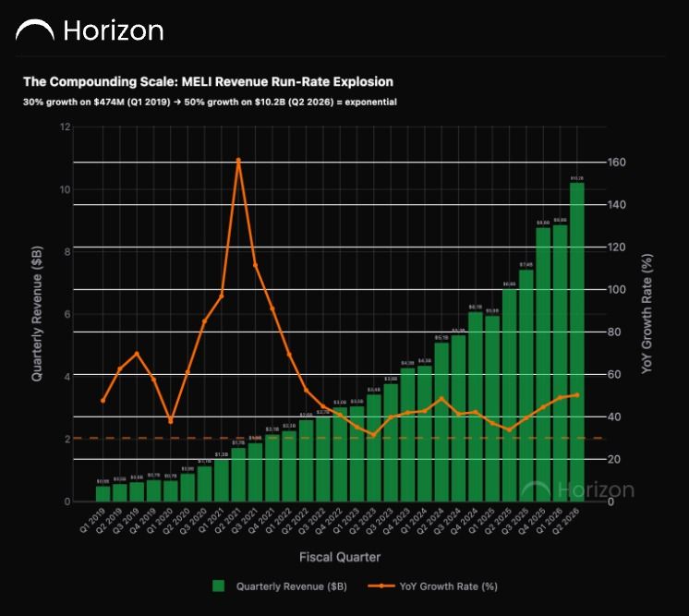
Task: Click the Q1 2026 revenue bar
Action: point(560,363)
